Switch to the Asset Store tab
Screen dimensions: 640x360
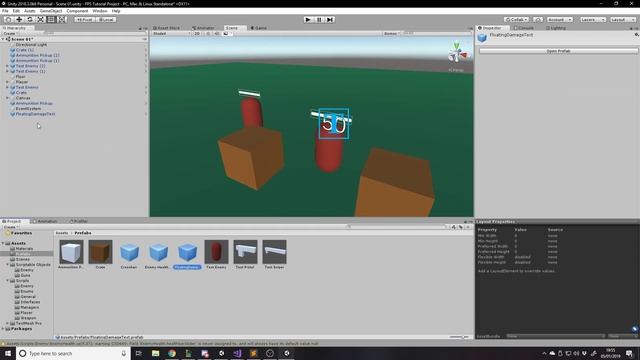pyautogui.click(x=167, y=28)
